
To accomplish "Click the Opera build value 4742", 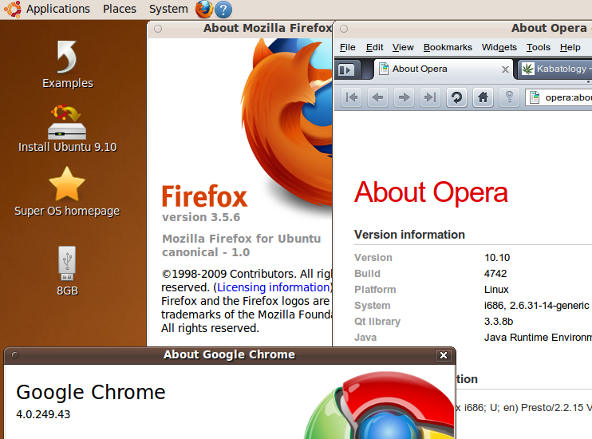I will point(495,274).
